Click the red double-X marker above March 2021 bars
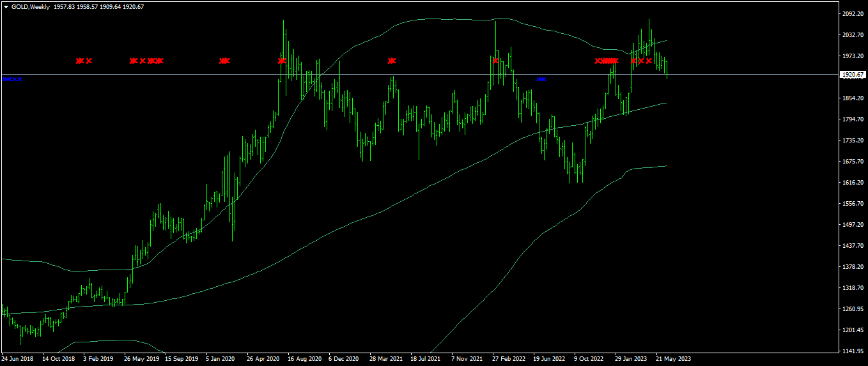This screenshot has width=868, height=366. [x=392, y=61]
